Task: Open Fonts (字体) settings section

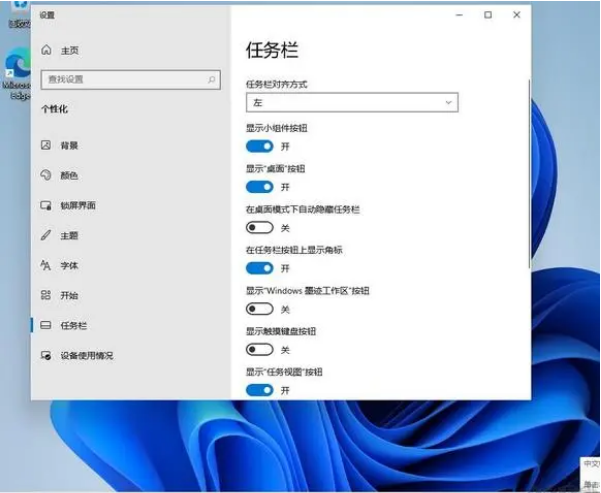Action: point(69,265)
